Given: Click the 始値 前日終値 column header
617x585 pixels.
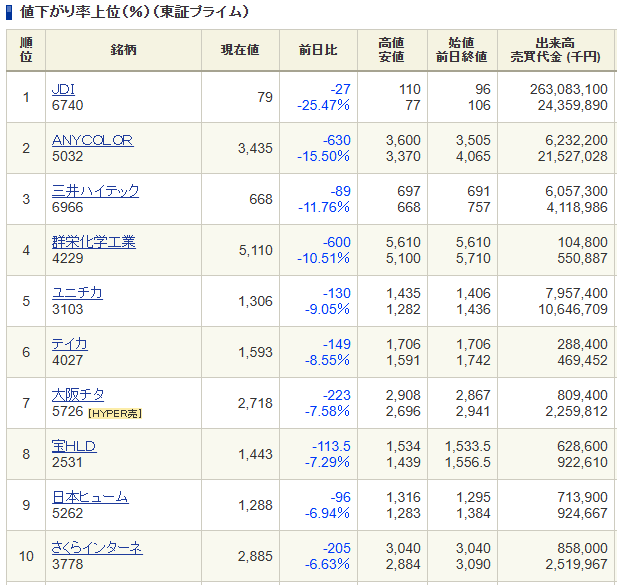Looking at the screenshot, I should click(x=461, y=50).
